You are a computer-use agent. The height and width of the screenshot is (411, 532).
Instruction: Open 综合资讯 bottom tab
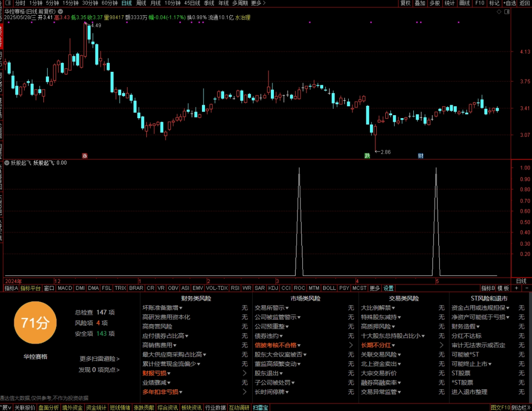167,407
